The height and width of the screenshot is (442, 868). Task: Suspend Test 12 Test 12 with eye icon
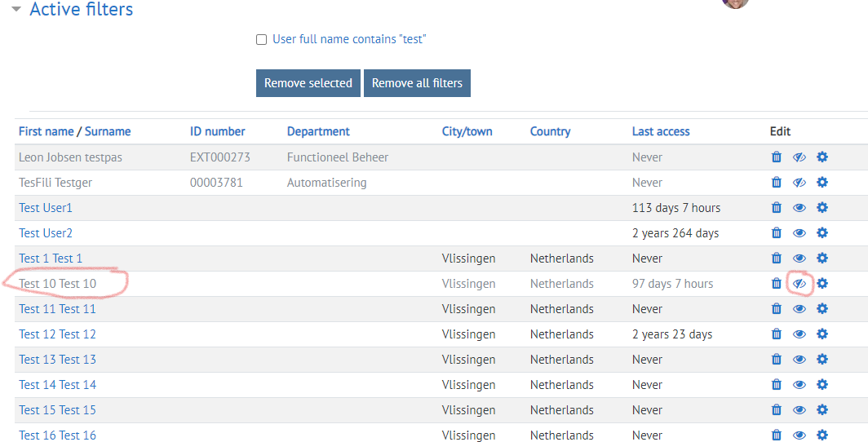[x=799, y=334]
